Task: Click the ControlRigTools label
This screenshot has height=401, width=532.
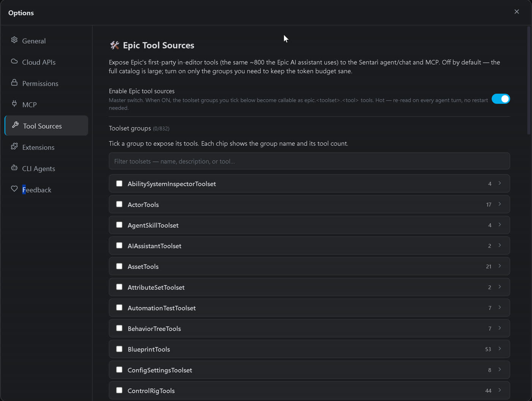Action: click(151, 391)
